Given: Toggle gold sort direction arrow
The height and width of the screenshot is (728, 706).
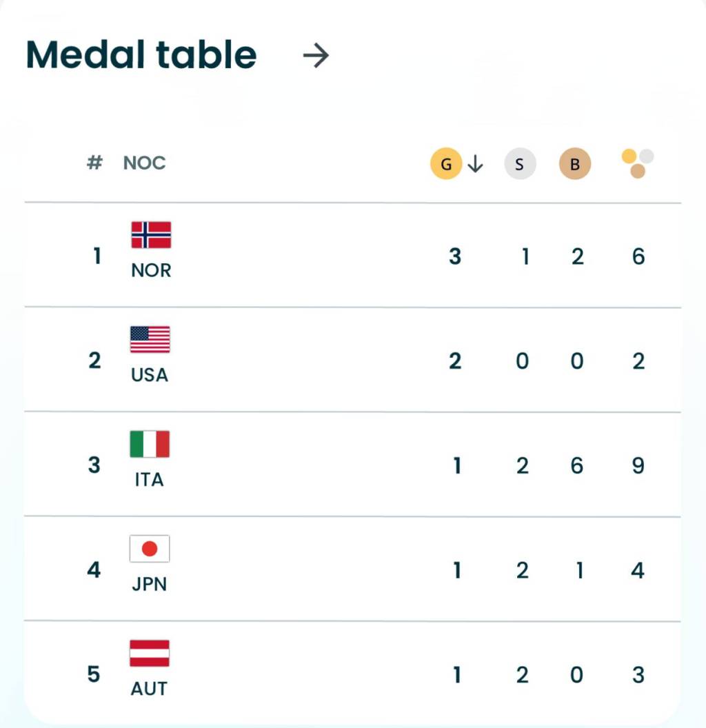Looking at the screenshot, I should [x=475, y=164].
